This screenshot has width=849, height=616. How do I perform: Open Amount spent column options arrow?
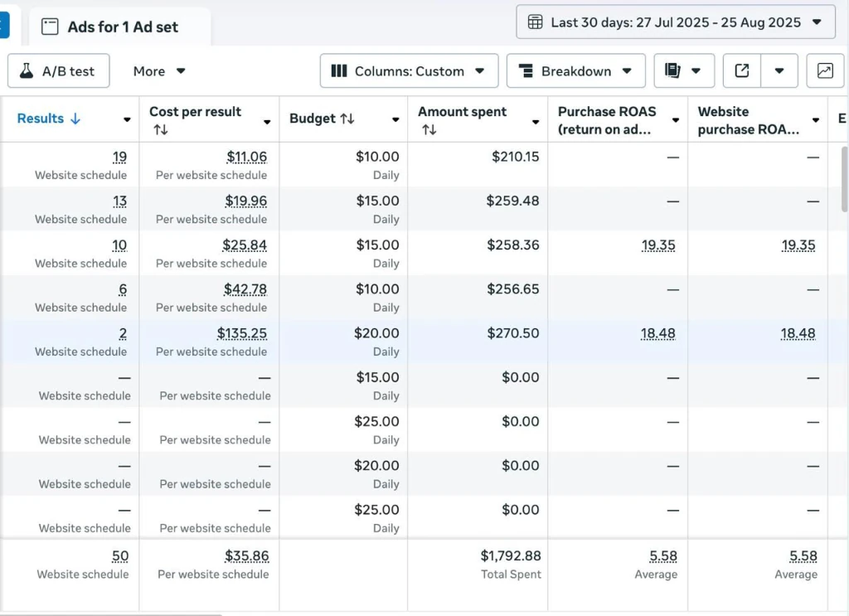point(536,122)
